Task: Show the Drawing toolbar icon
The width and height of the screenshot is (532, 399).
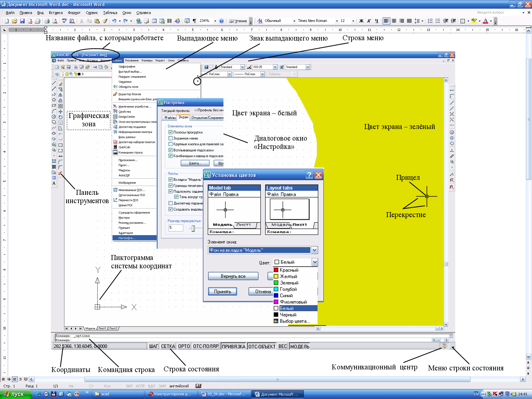Action: (177, 21)
